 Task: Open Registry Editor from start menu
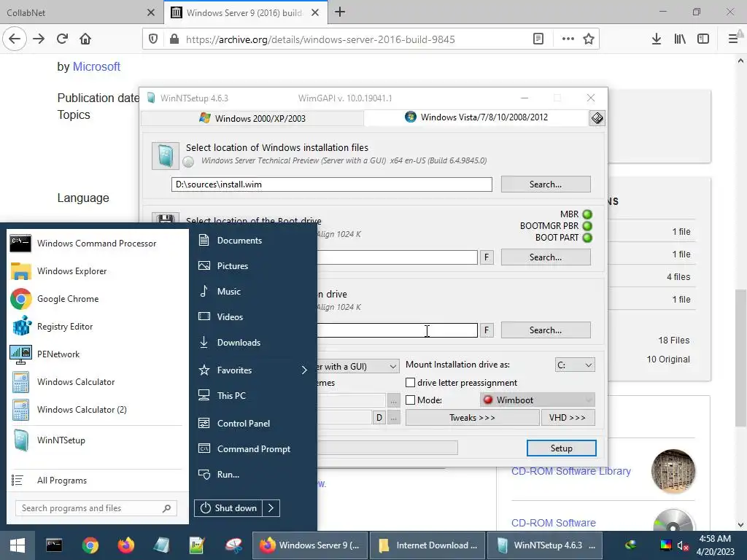tap(96, 327)
